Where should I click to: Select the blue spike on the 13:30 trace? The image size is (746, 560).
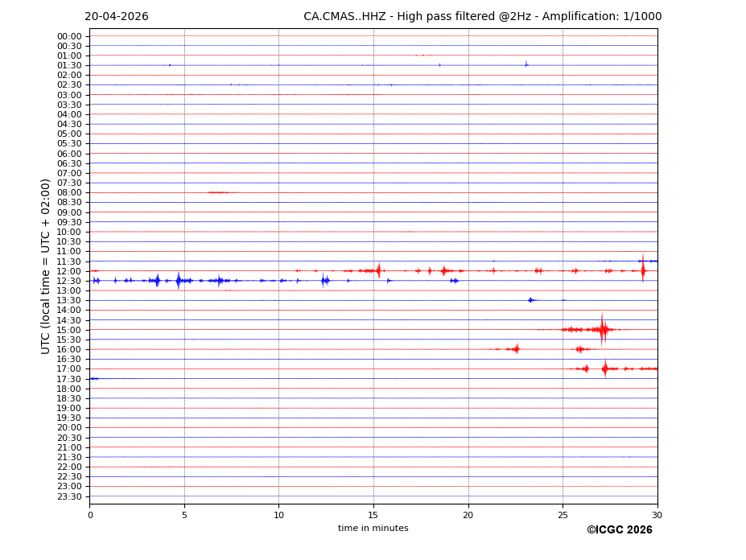(530, 300)
